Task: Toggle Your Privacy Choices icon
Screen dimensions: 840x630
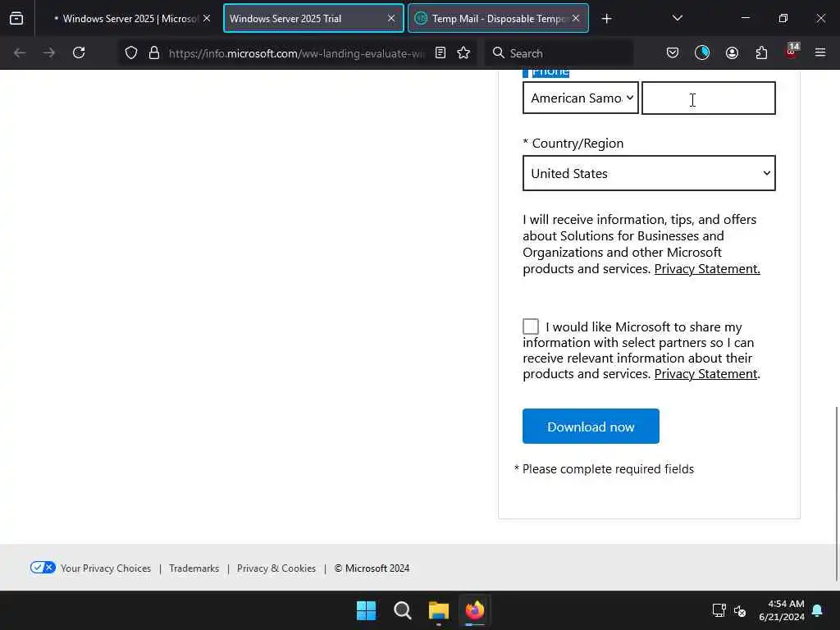Action: pos(43,568)
